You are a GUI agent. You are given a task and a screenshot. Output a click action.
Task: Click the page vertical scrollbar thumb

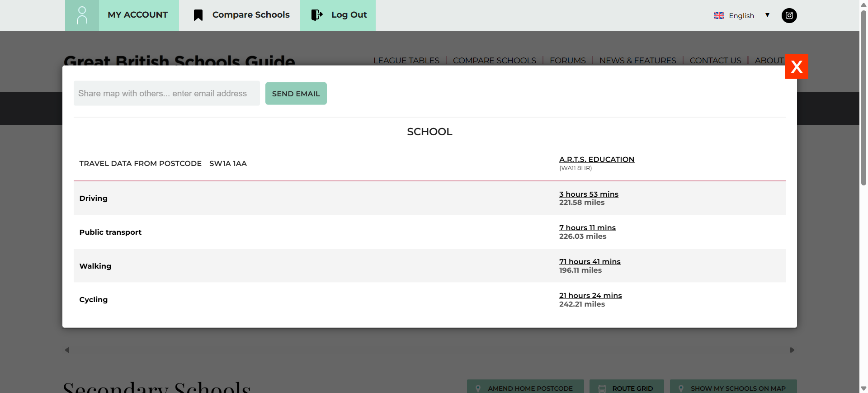pos(863,97)
